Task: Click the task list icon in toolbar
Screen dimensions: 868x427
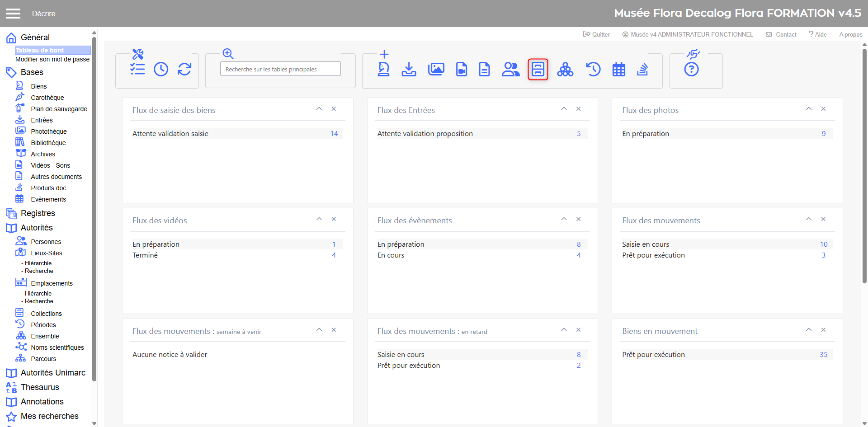Action: 137,69
